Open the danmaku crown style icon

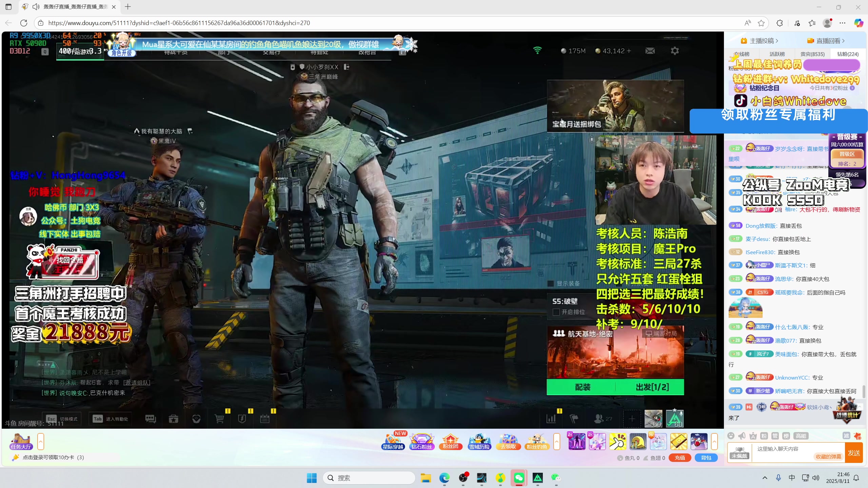[753, 436]
